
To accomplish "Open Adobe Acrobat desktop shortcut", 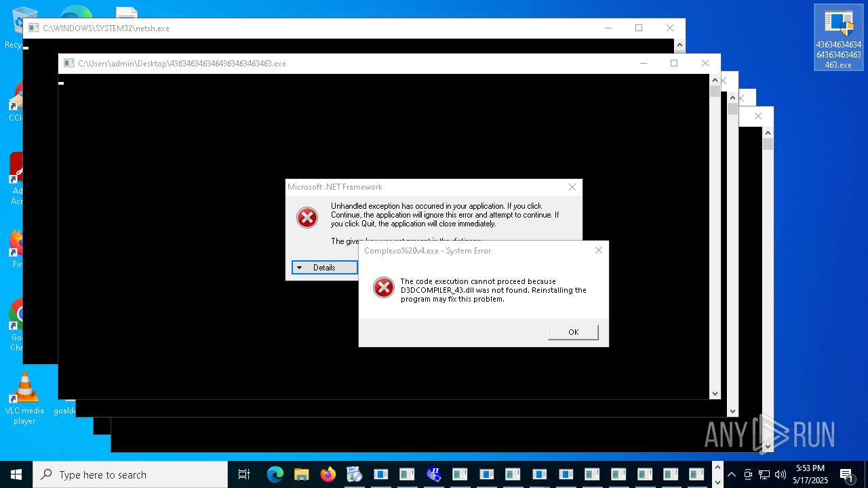I will click(x=16, y=178).
